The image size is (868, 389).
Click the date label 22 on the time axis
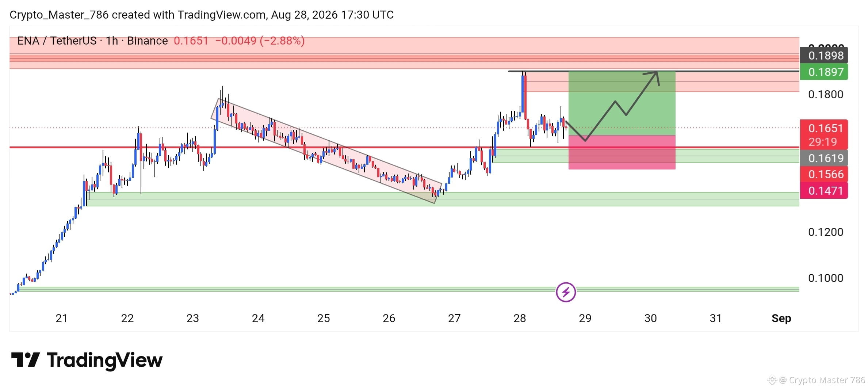[x=127, y=319]
